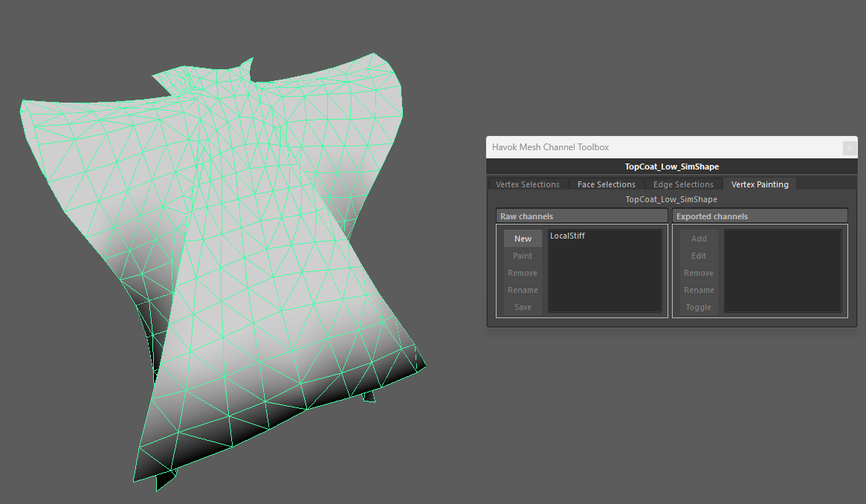Click the Raw channels header label
The image size is (866, 504).
[x=581, y=216]
